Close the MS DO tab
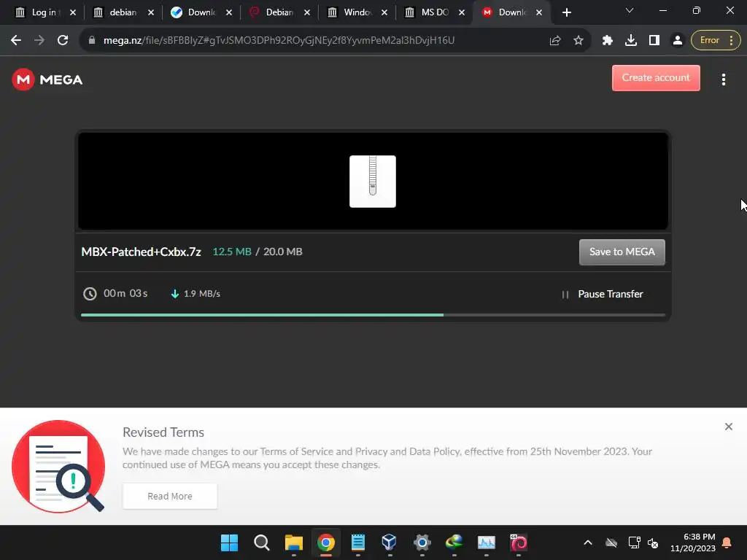 [x=462, y=13]
